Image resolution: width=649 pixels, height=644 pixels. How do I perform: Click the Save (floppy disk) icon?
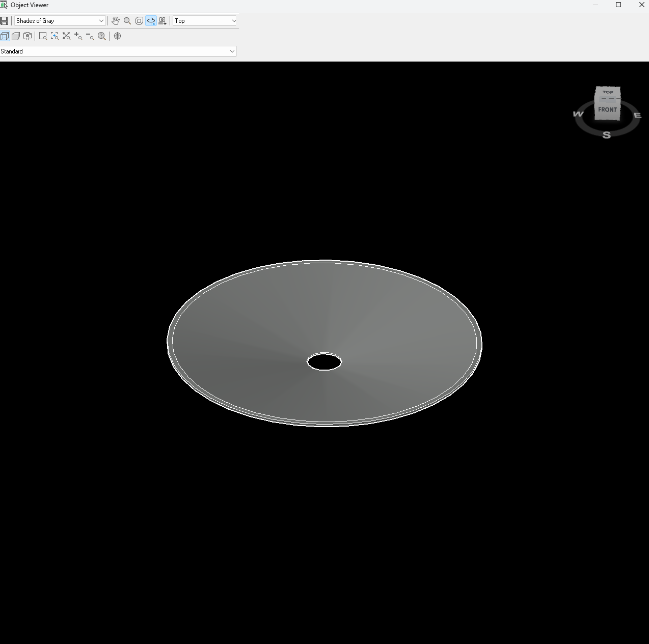(4, 21)
